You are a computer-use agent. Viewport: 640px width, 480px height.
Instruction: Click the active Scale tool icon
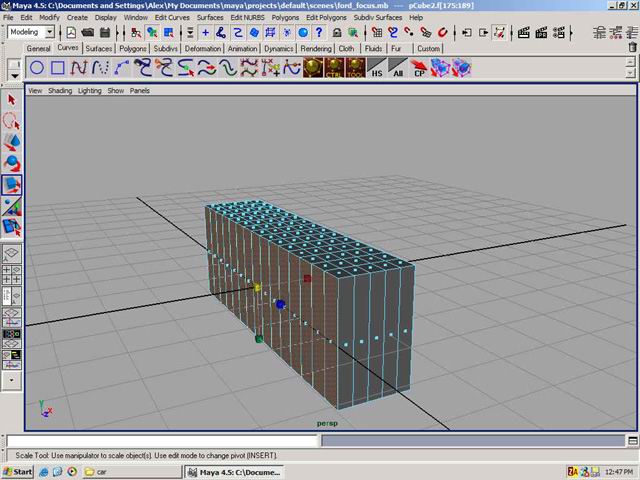pyautogui.click(x=11, y=185)
